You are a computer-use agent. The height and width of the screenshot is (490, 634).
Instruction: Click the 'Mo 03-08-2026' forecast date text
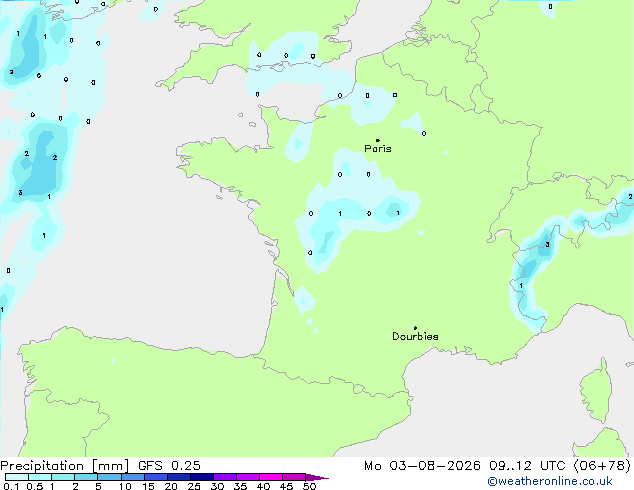point(422,466)
